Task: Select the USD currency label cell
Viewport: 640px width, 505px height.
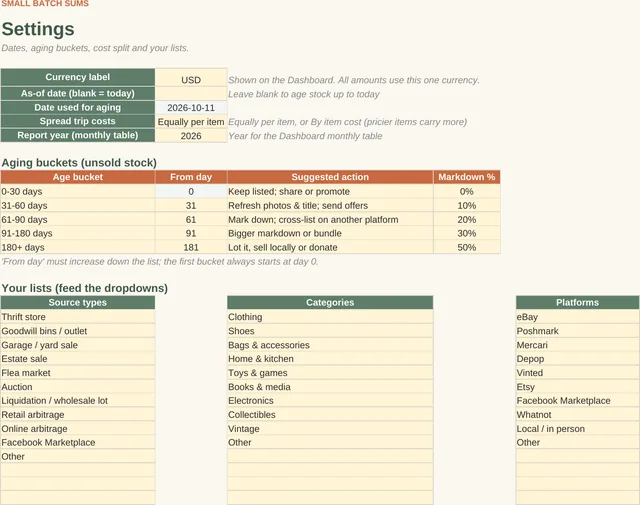Action: (191, 78)
